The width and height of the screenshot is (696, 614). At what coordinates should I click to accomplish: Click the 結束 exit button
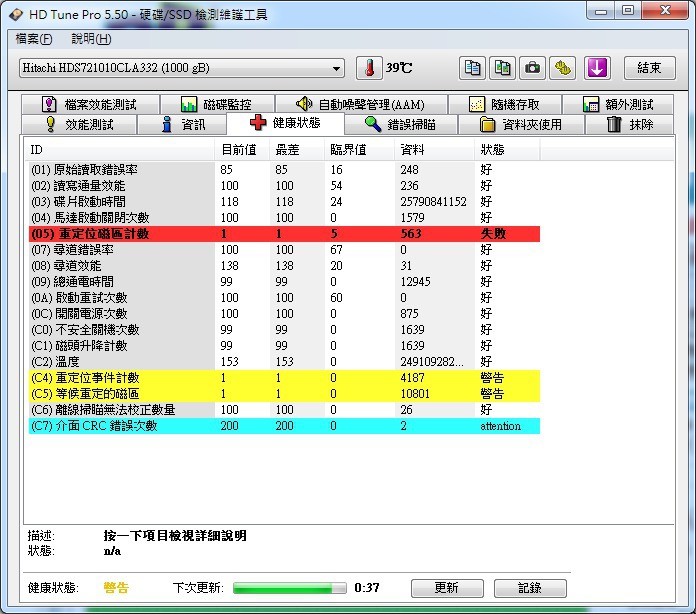[649, 68]
